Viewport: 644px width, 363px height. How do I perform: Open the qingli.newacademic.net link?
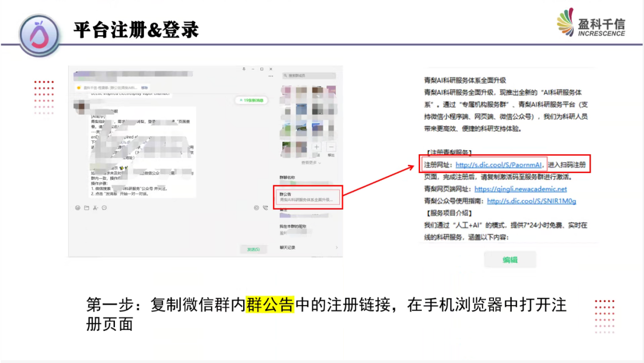[520, 189]
